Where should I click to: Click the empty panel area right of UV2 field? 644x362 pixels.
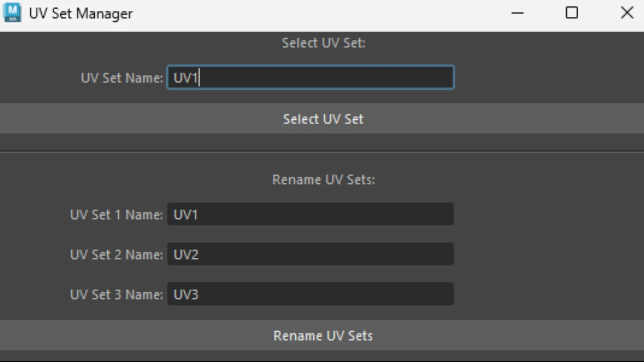pyautogui.click(x=549, y=254)
